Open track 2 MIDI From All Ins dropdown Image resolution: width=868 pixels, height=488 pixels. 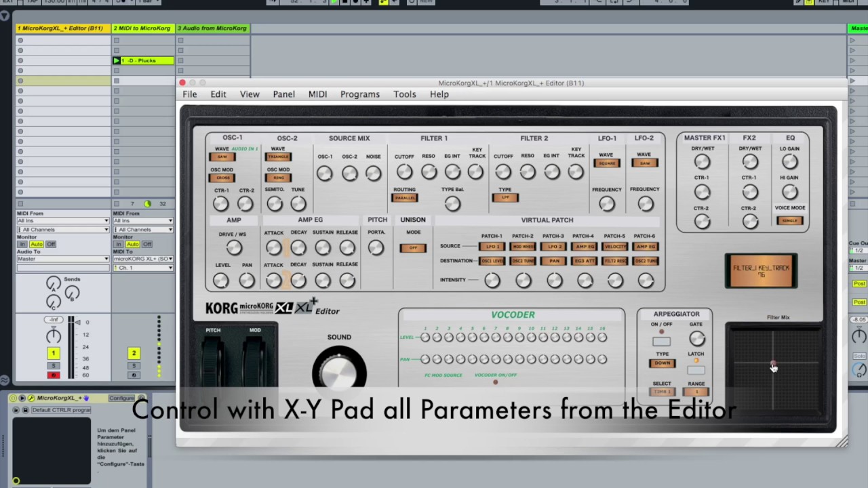(x=143, y=221)
